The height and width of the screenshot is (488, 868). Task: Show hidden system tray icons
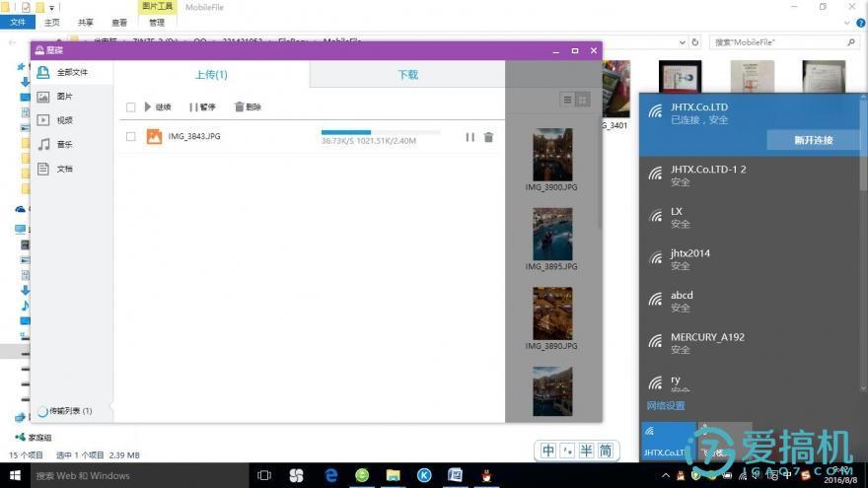(x=666, y=475)
